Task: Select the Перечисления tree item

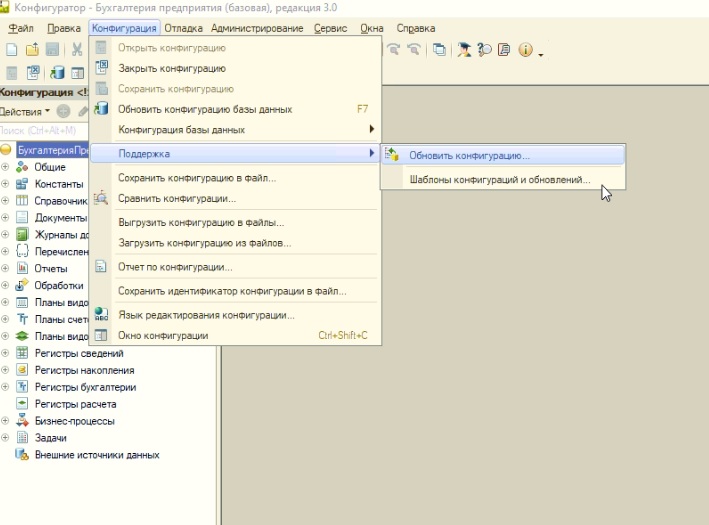Action: [61, 251]
